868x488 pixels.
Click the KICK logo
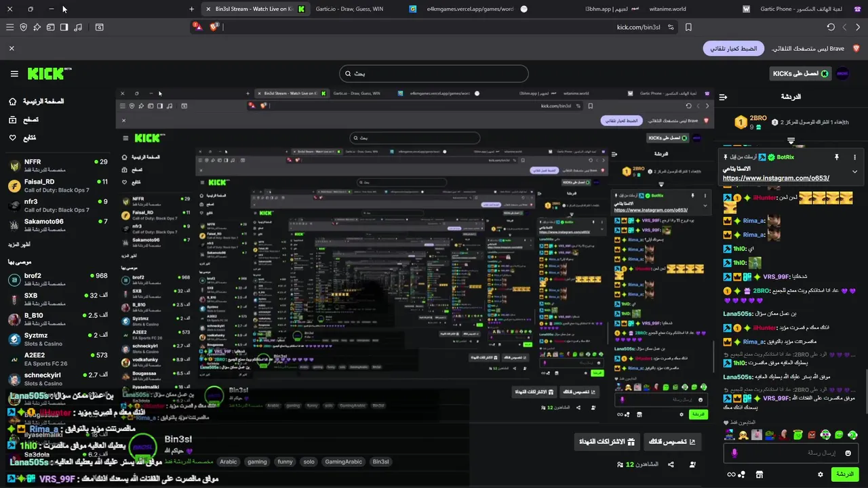pos(49,73)
